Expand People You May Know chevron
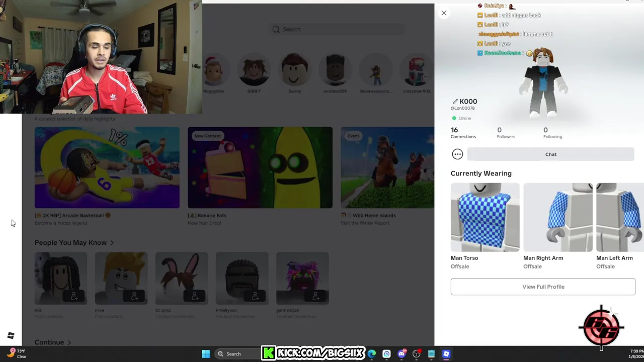Screen dimensions: 644x362 (x=112, y=243)
